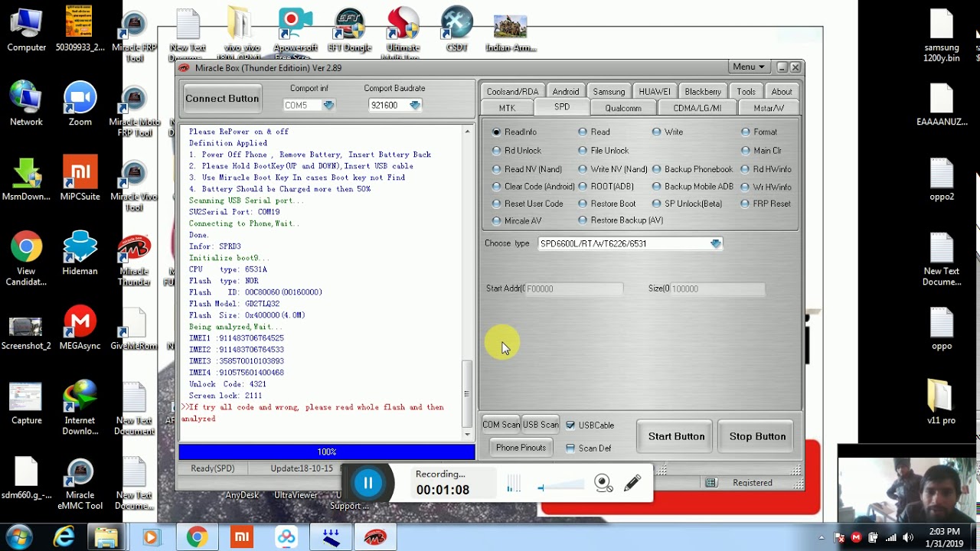This screenshot has height=551, width=980.
Task: Open Hideman VPN desktop shortcut
Action: [80, 253]
